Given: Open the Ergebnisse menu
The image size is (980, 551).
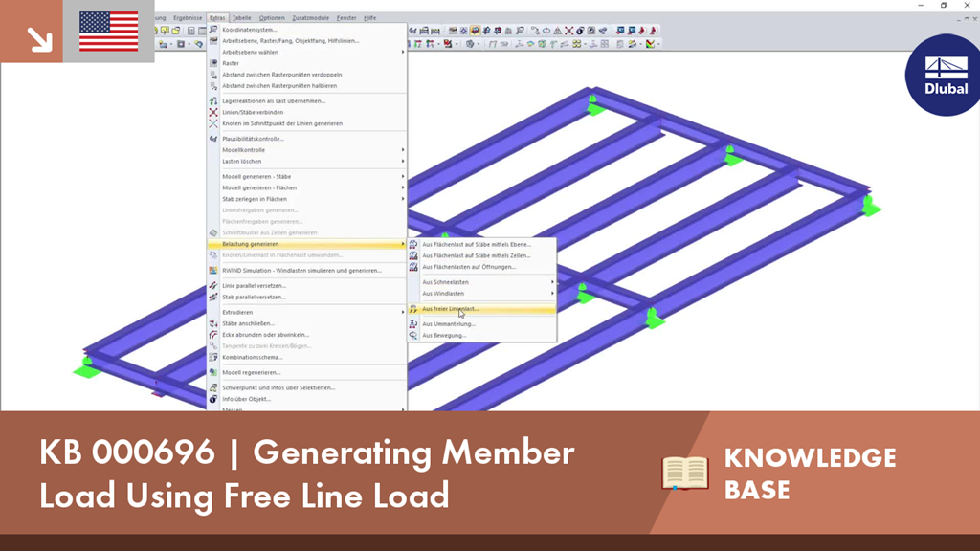Looking at the screenshot, I should pos(188,18).
